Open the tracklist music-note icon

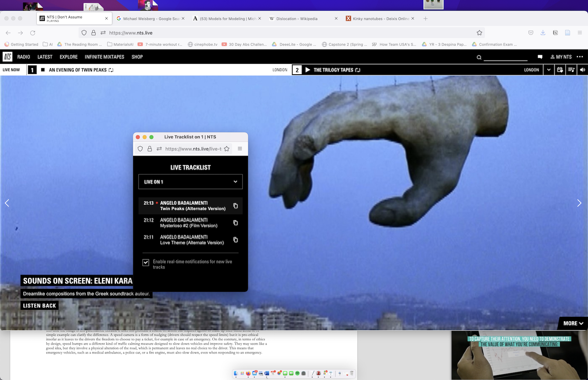pos(571,70)
